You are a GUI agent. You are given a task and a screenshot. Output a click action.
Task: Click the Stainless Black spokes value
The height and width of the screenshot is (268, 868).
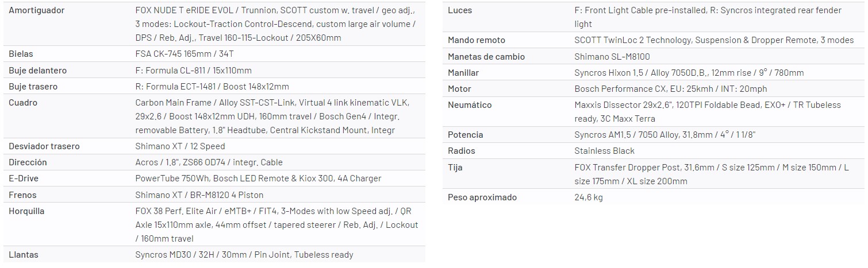point(604,151)
